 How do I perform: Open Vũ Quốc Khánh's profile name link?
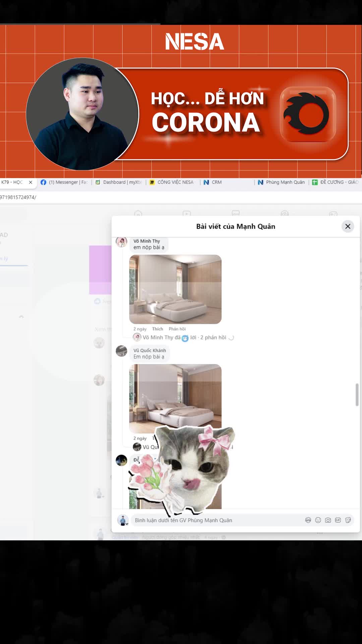coord(149,350)
